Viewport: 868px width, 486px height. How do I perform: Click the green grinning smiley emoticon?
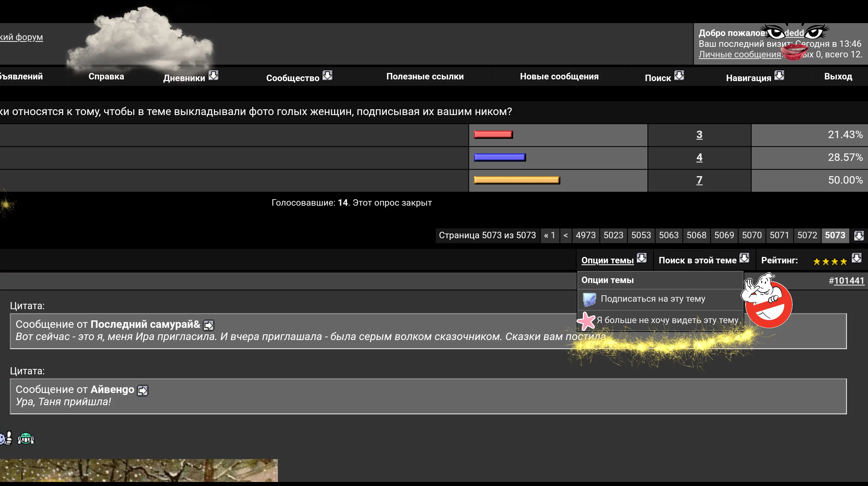(26, 438)
